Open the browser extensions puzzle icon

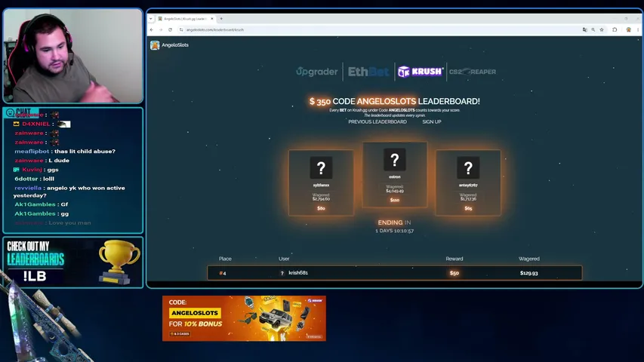(615, 29)
